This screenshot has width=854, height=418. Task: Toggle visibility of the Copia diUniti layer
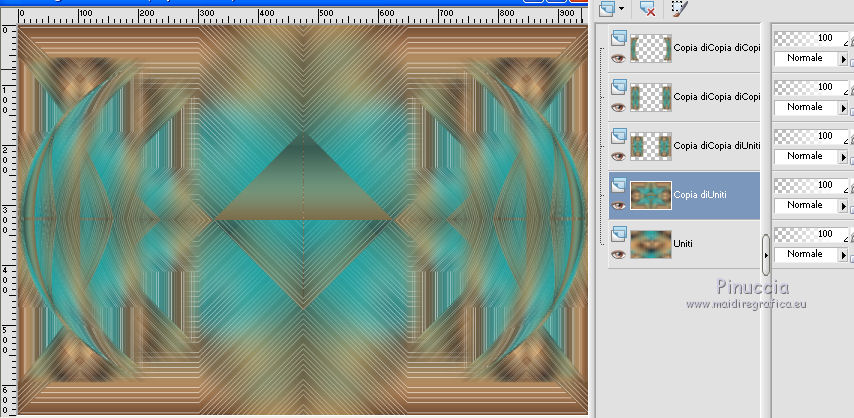click(618, 205)
